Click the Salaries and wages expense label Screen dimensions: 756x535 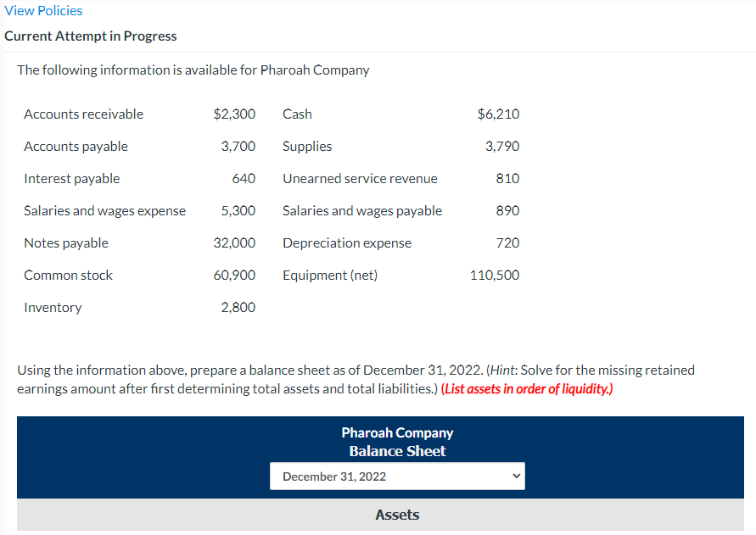(x=104, y=210)
